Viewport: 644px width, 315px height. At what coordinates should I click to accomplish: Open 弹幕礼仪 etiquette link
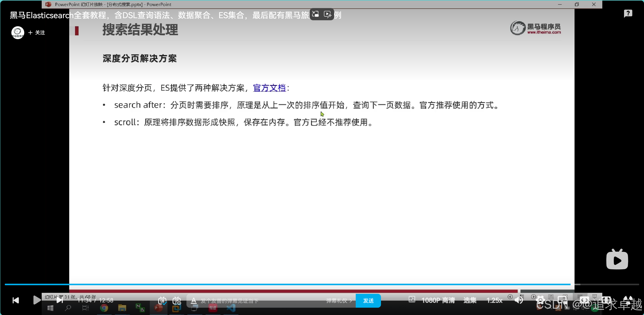339,301
